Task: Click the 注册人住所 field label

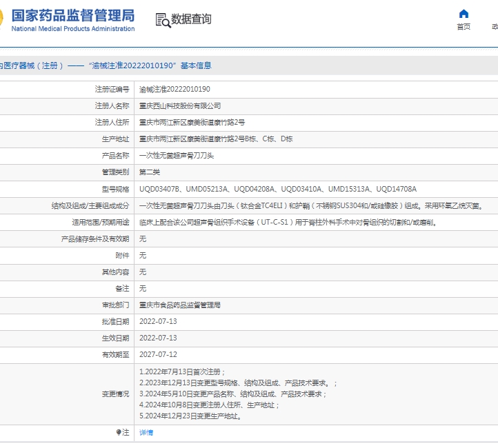Action: [x=112, y=122]
